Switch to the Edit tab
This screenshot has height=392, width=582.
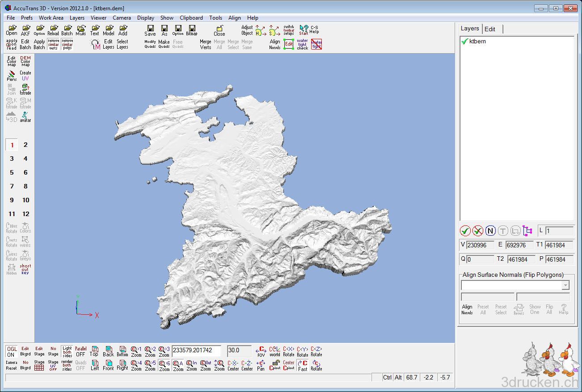click(x=490, y=29)
